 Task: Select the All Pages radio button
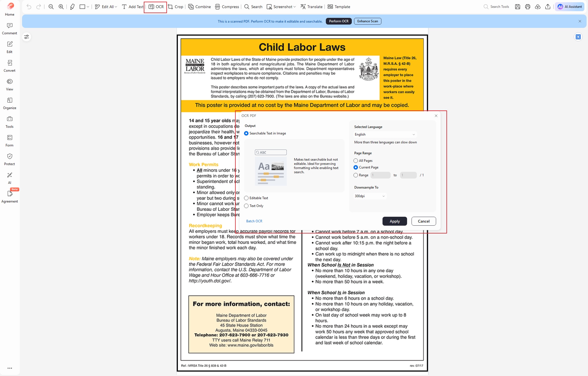tap(356, 161)
